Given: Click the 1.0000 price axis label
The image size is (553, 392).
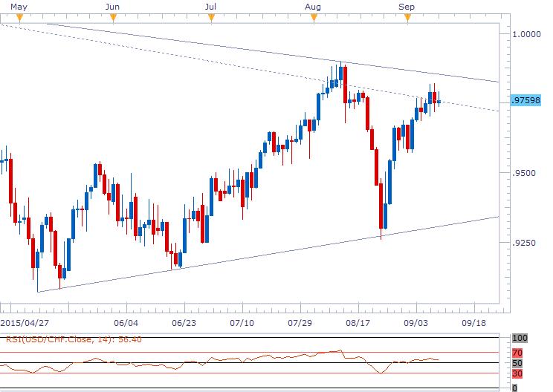Looking at the screenshot, I should pos(526,34).
